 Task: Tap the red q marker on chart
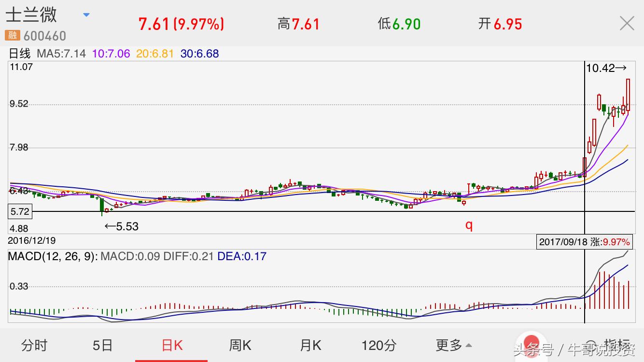tap(468, 225)
